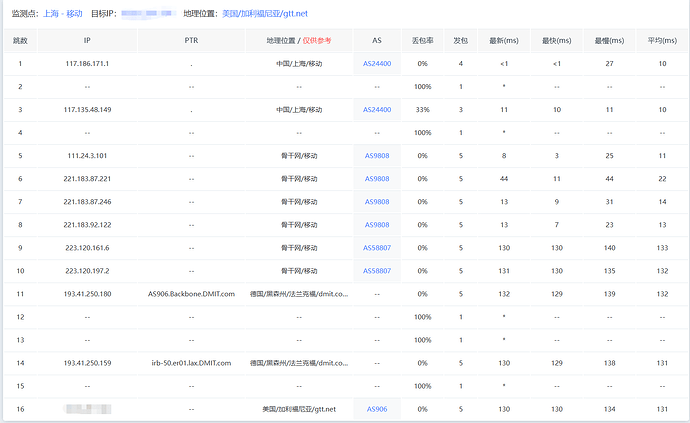Image resolution: width=690 pixels, height=423 pixels.
Task: Open AS58807 link for IP 223.120.161.6
Action: (x=377, y=248)
